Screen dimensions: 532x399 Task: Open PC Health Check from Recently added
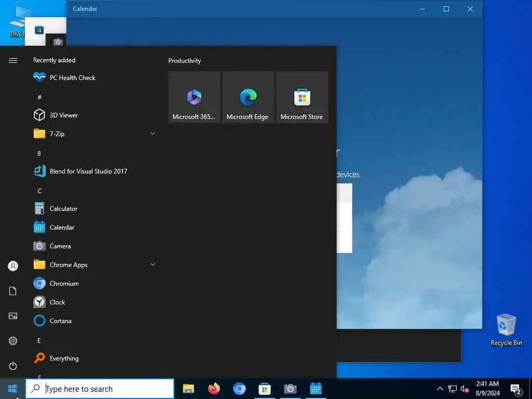point(94,78)
